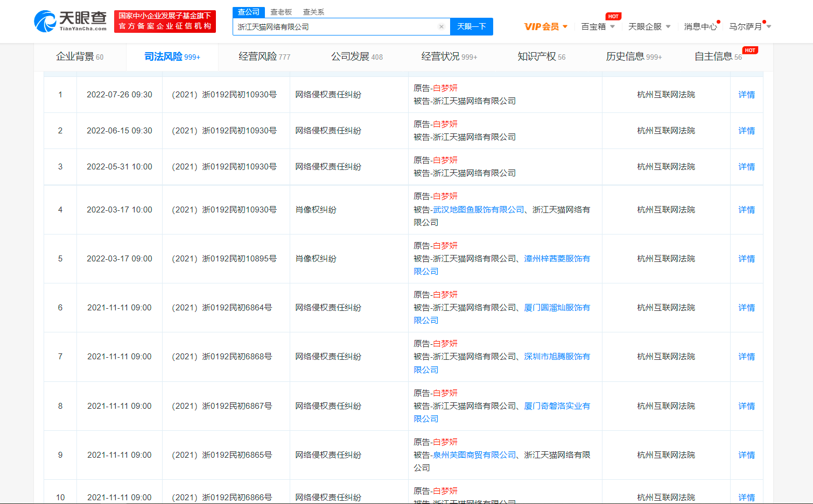Screen dimensions: 813x504
Task: Go to the 自主信息 tab
Action: click(718, 56)
